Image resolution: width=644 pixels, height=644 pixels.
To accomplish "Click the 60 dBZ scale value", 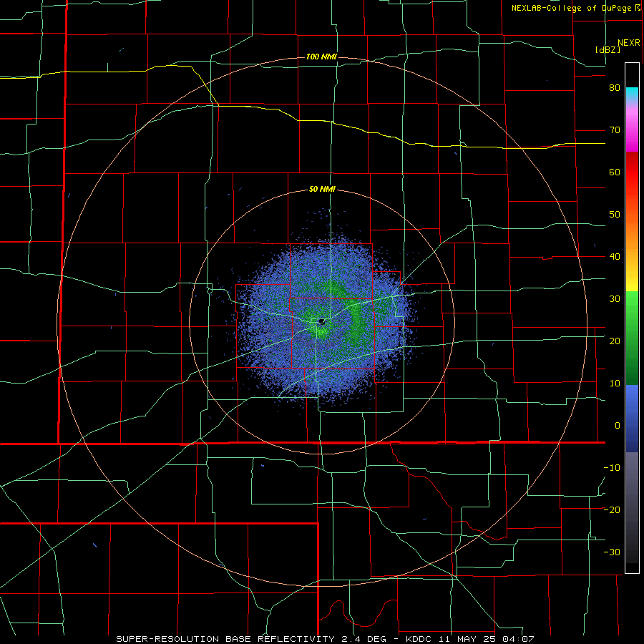I will (x=615, y=172).
